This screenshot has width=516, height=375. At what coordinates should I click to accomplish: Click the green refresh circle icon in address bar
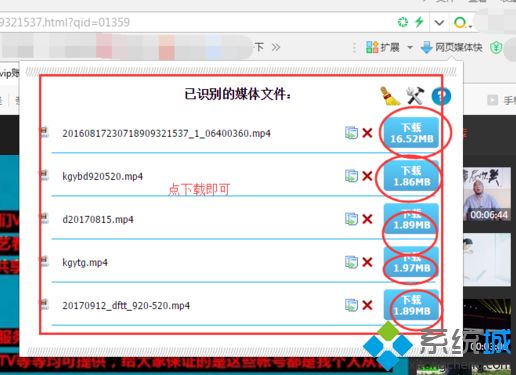click(x=403, y=22)
